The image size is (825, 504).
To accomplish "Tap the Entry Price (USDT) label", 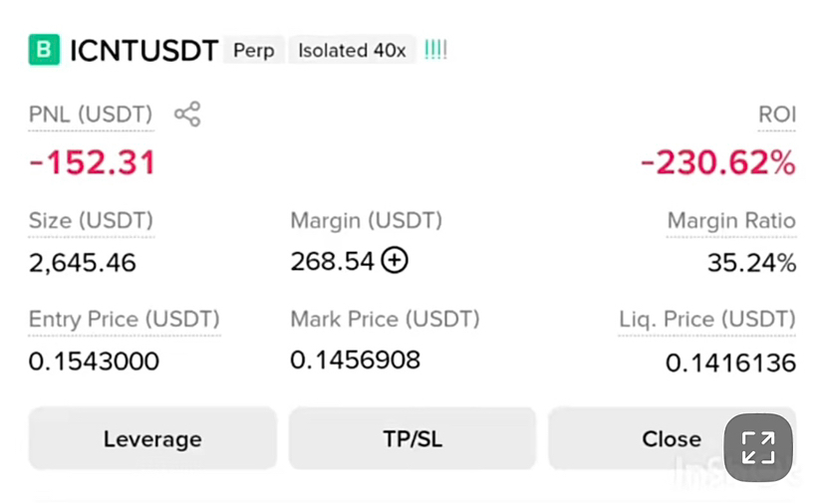I will tap(125, 320).
